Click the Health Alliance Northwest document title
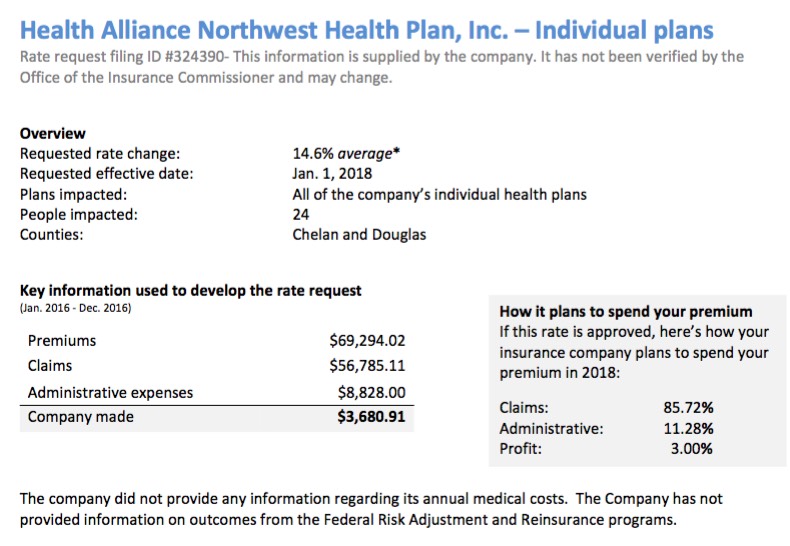The image size is (790, 546). tap(367, 28)
